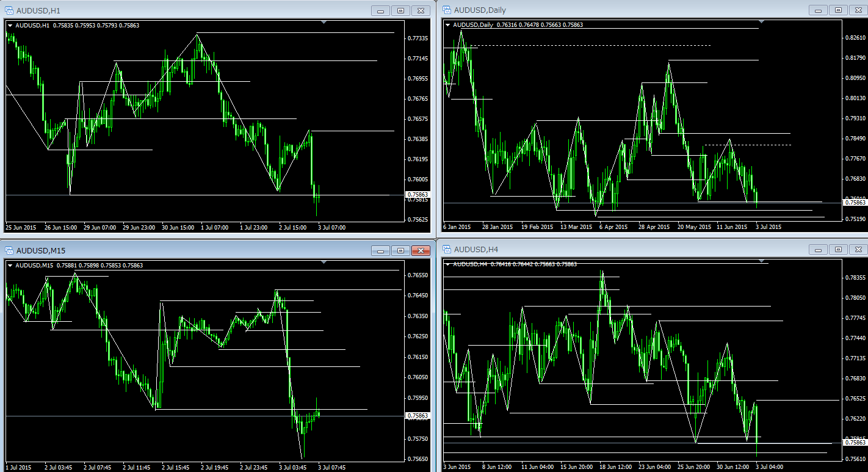The image size is (868, 472).
Task: Click the AUDUSD,M15 window icon
Action: tap(9, 250)
